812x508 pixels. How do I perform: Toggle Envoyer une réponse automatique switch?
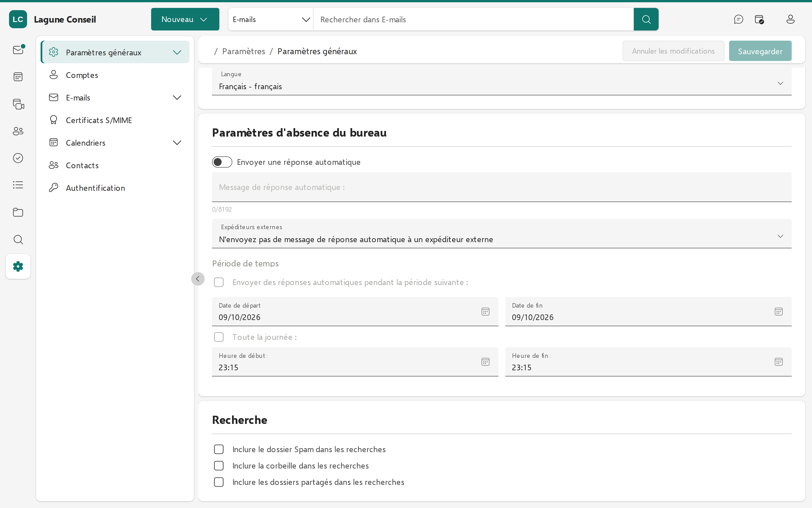click(x=222, y=162)
